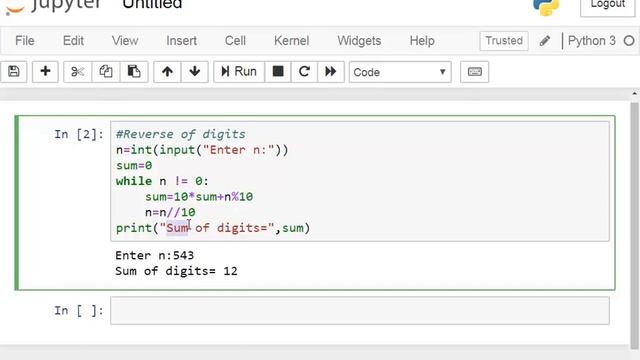Click the 'Enter n:543' output line

155,256
